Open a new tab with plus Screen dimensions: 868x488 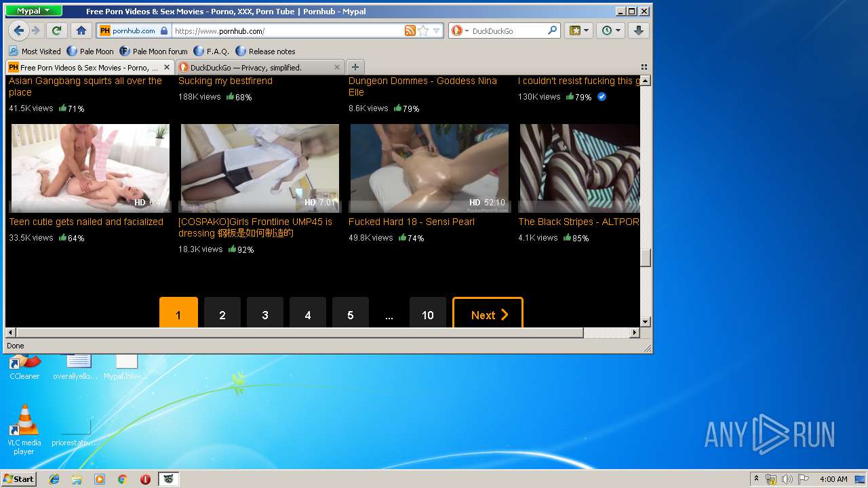coord(355,67)
